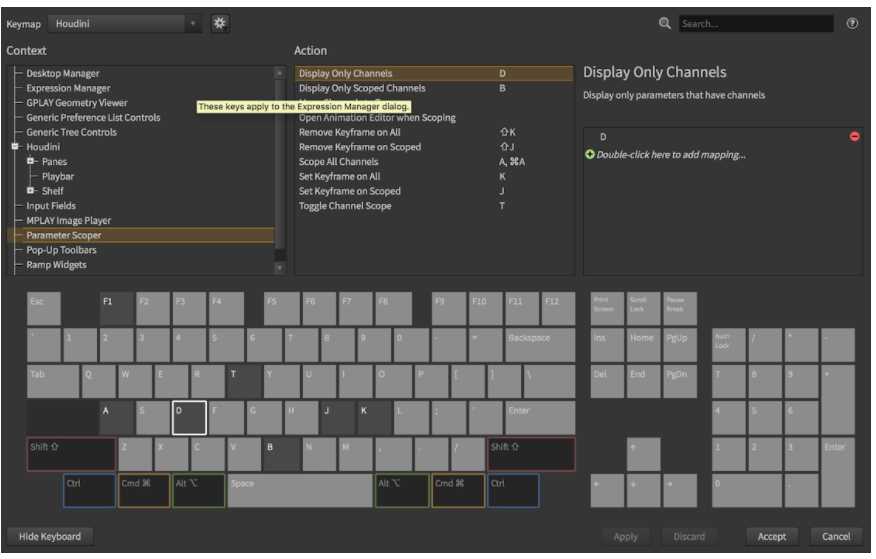
Task: Click the Accept button
Action: click(x=772, y=536)
